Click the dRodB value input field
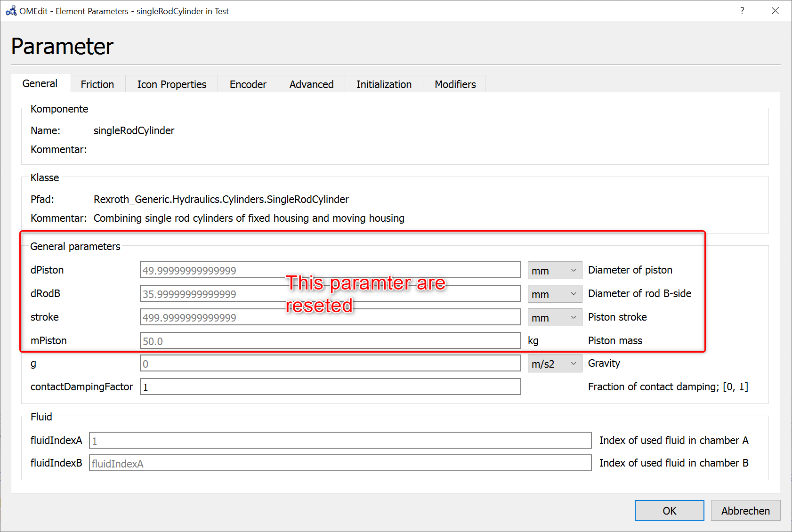Viewport: 792px width, 532px height. coord(331,294)
